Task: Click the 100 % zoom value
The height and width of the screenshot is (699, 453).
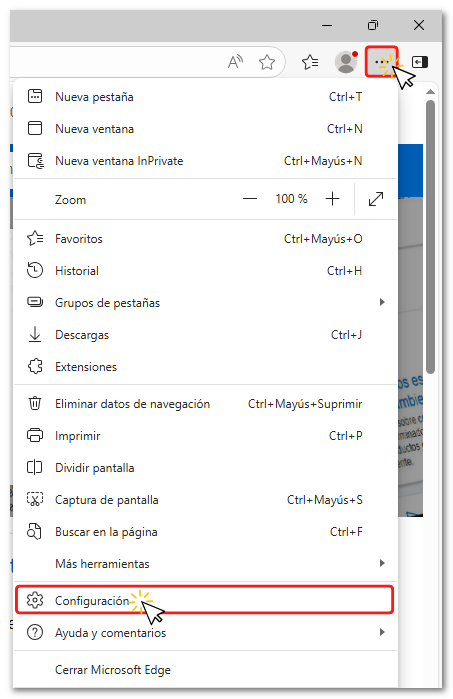Action: click(292, 199)
